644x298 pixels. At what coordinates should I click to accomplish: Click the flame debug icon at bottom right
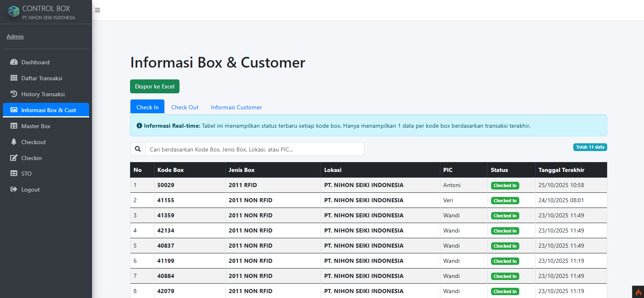pyautogui.click(x=638, y=292)
